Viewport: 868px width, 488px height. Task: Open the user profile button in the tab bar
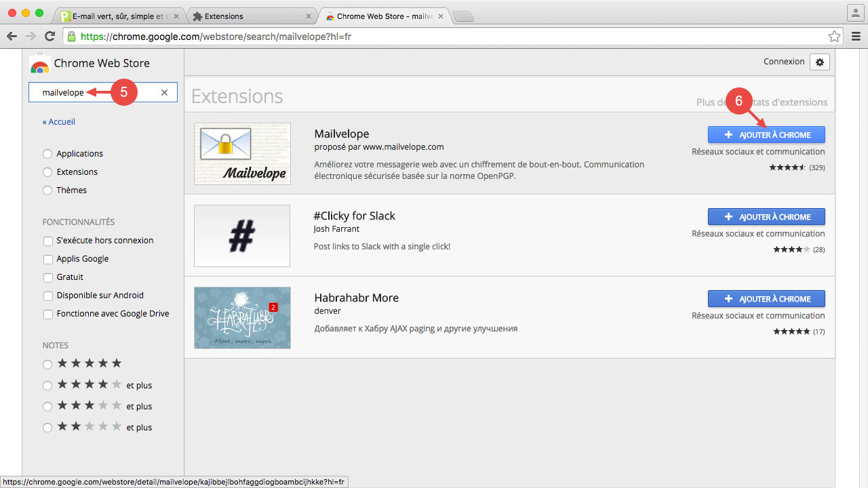tap(854, 12)
